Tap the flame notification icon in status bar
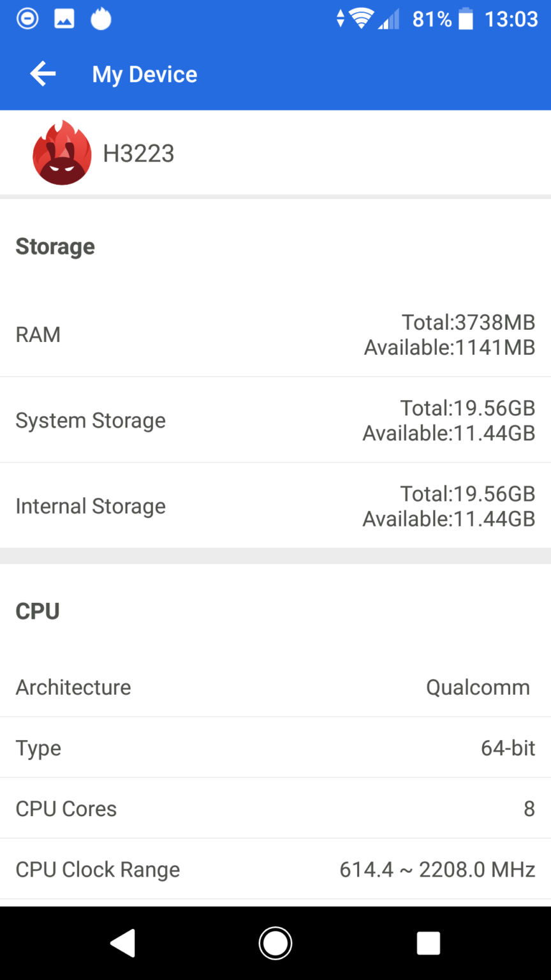 click(x=101, y=19)
